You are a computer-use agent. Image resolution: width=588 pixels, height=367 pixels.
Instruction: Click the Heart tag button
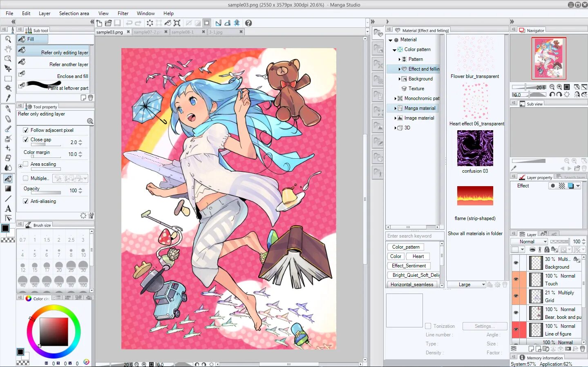pos(418,256)
